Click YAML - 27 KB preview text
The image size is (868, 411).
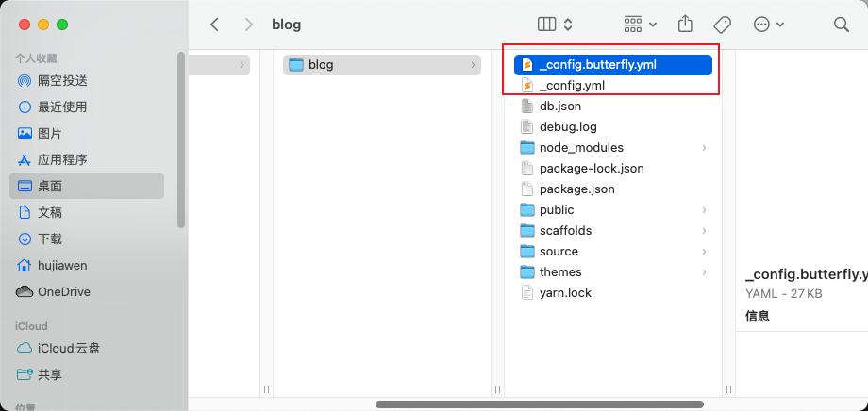coord(784,294)
